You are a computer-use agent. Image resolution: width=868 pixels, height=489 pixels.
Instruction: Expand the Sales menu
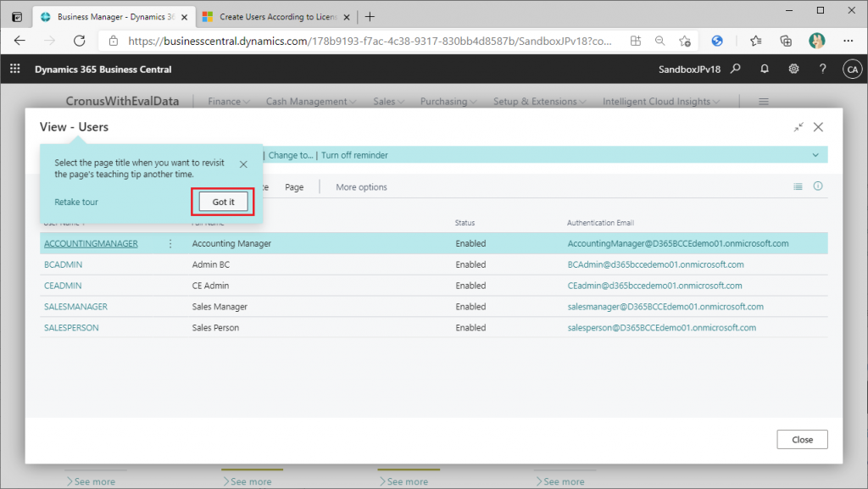point(388,102)
